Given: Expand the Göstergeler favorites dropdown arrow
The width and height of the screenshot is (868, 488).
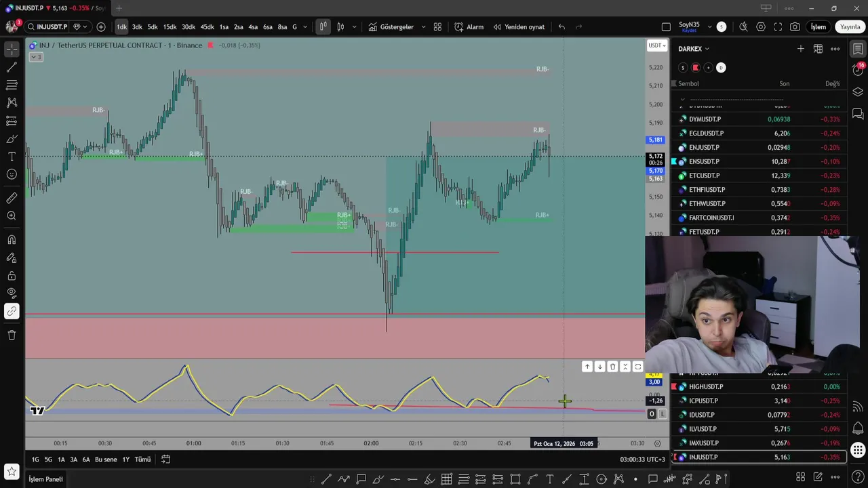Looking at the screenshot, I should (424, 27).
